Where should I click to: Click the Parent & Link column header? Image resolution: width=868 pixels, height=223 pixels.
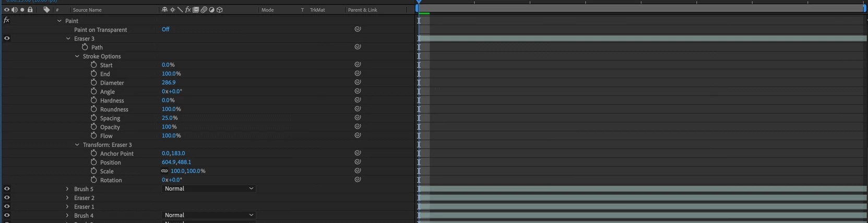pos(362,10)
